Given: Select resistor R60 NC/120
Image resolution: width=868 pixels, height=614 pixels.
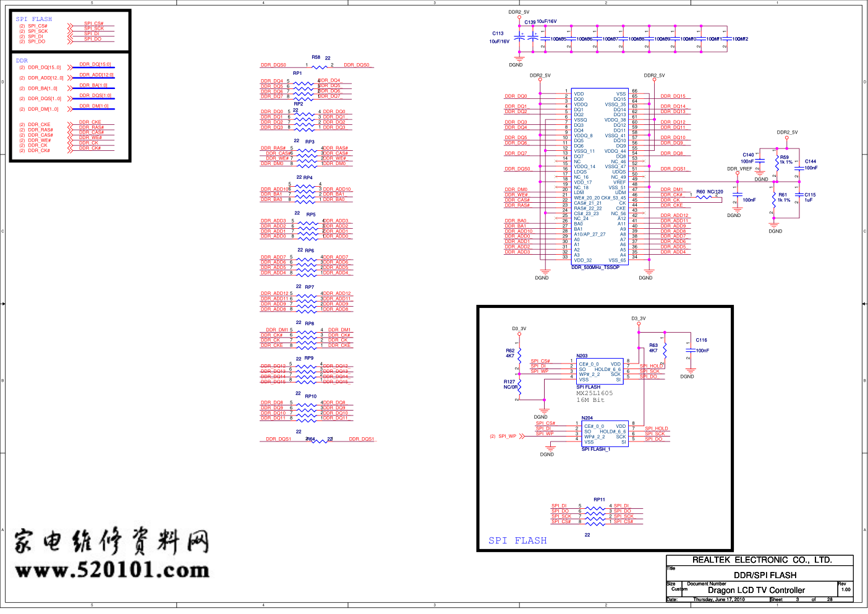Looking at the screenshot, I should (x=704, y=197).
